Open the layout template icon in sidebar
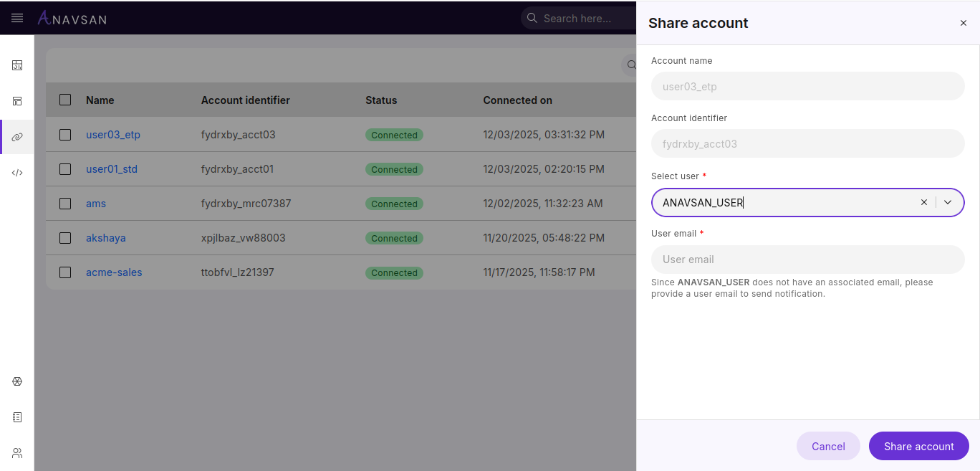Image resolution: width=980 pixels, height=471 pixels. pos(17,101)
